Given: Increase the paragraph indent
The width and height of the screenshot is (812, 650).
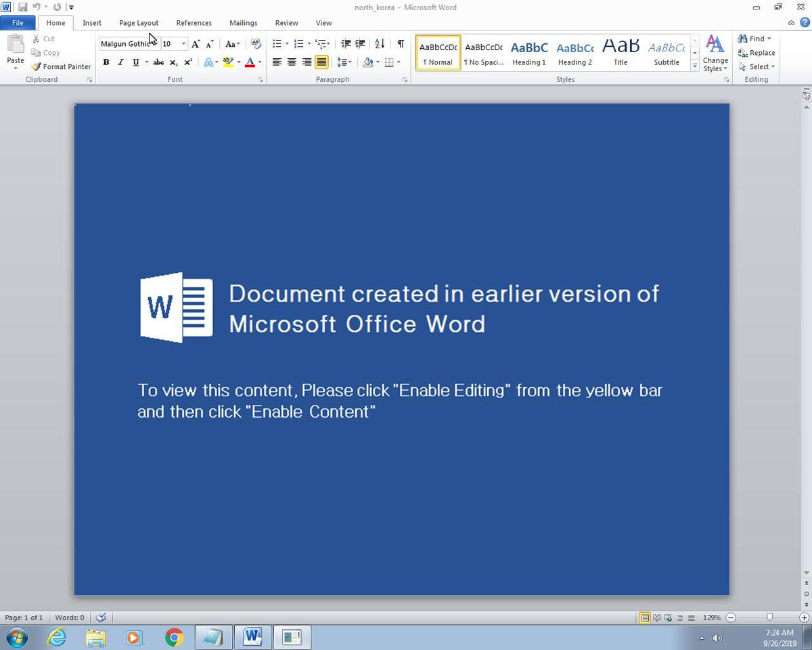Looking at the screenshot, I should (x=360, y=43).
